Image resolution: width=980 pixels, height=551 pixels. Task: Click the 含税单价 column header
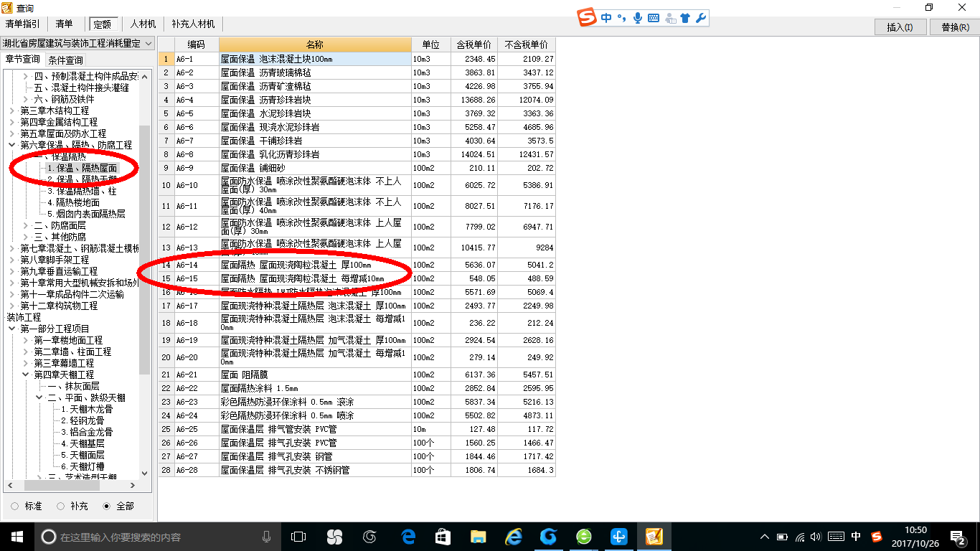click(x=474, y=44)
